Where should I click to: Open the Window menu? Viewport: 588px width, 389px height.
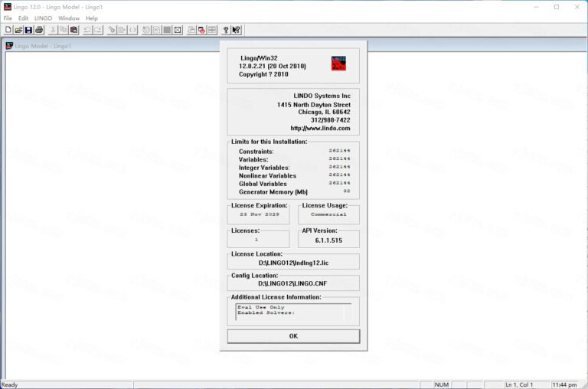[x=69, y=18]
